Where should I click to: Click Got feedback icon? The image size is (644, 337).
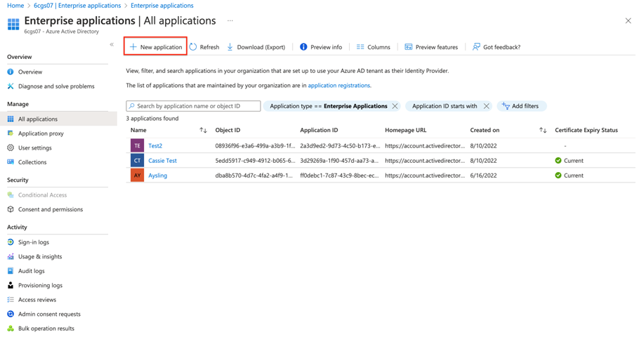pyautogui.click(x=477, y=47)
